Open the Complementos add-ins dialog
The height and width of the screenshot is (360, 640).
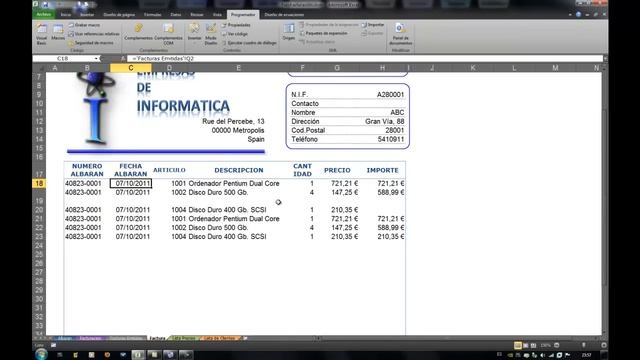138,33
